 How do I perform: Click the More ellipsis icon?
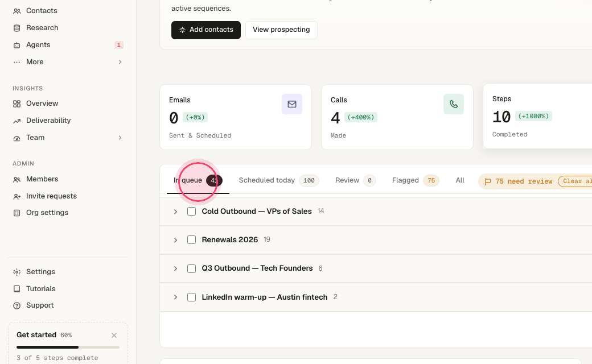[x=17, y=62]
